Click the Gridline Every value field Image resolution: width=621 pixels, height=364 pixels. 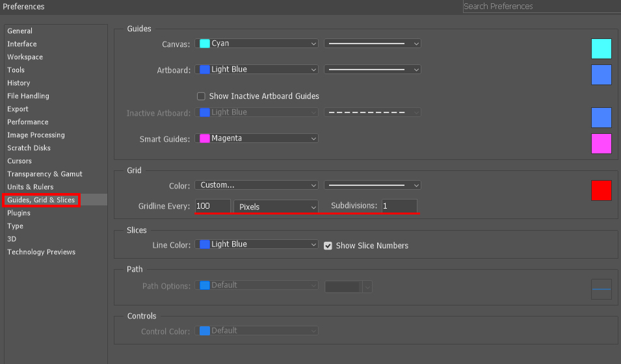pos(213,206)
